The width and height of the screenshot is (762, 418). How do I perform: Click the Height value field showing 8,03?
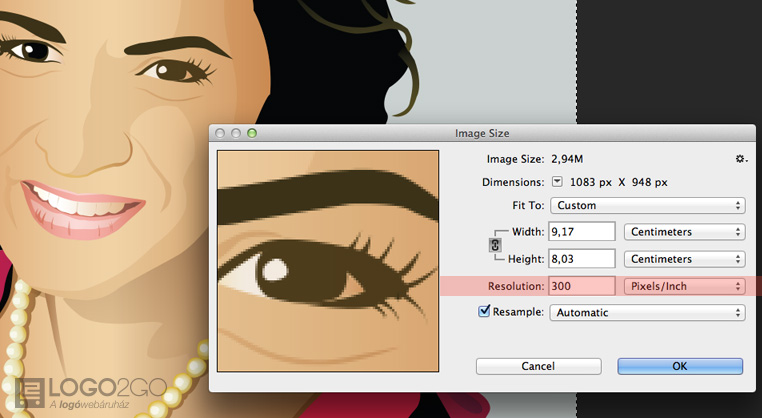(580, 259)
